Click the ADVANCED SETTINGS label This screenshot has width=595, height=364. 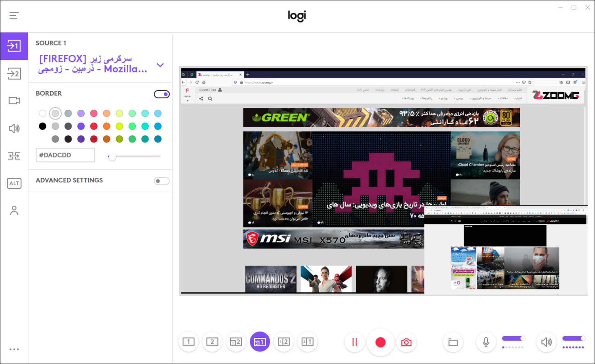pos(69,180)
